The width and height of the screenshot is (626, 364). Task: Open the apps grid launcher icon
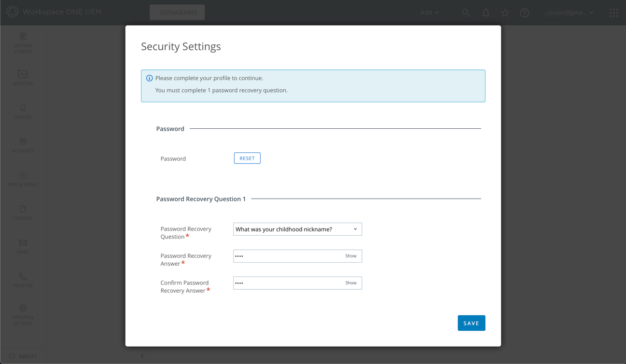pos(614,13)
